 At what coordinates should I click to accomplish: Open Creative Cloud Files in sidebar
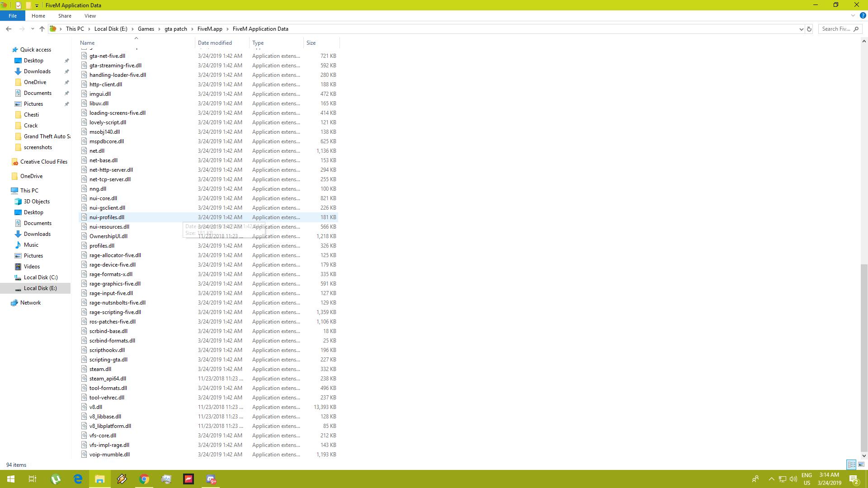tap(44, 162)
